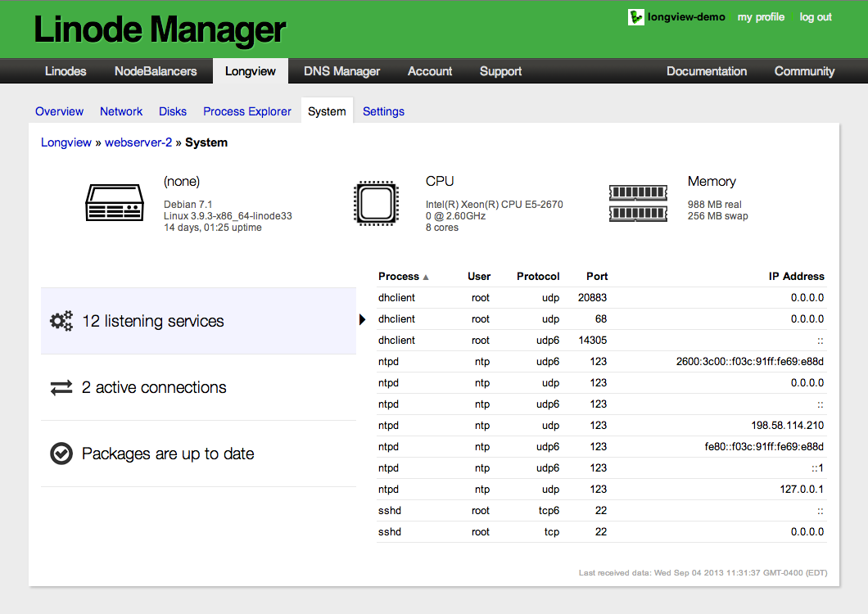The height and width of the screenshot is (614, 868).
Task: Switch to the Disks tab
Action: (x=173, y=111)
